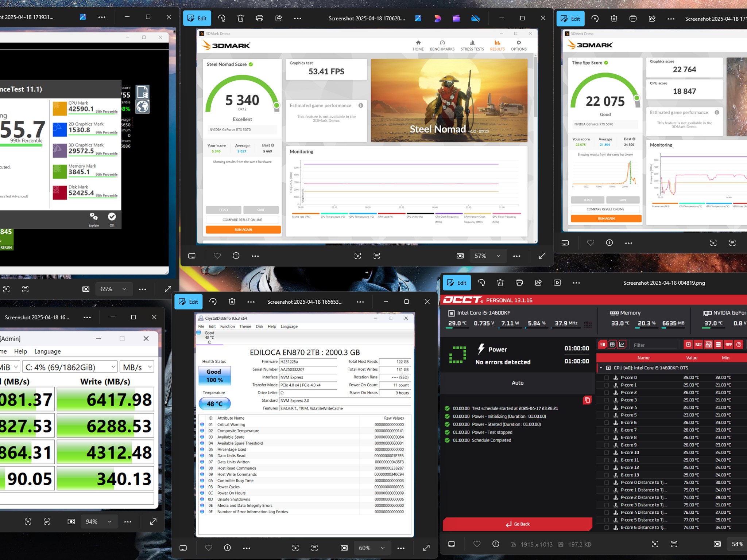Image resolution: width=747 pixels, height=560 pixels.
Task: Print the Steel Nomad screenshot
Action: click(x=259, y=18)
